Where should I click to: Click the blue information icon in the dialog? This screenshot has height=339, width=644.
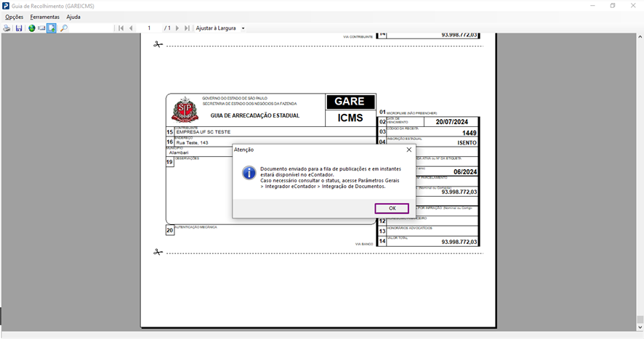(x=249, y=173)
